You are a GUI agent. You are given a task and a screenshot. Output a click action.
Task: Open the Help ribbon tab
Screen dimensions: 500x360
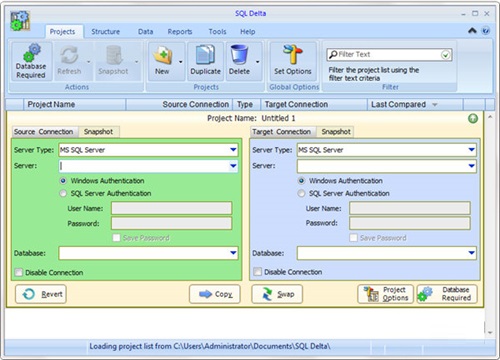coord(248,32)
